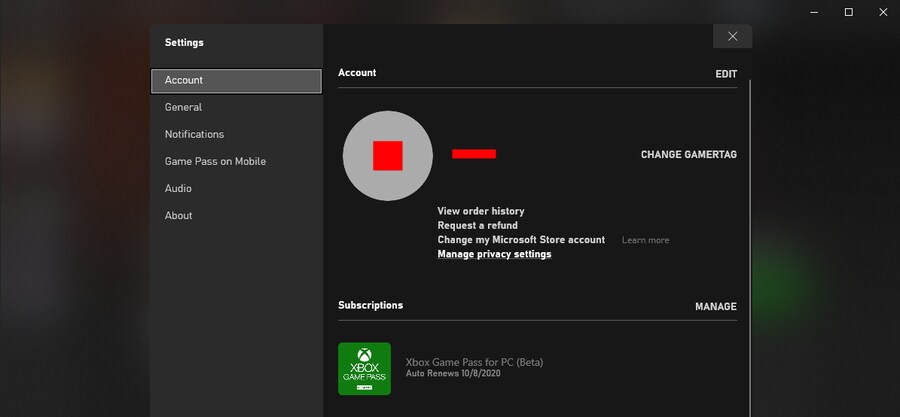This screenshot has height=417, width=900.
Task: Click EDIT next to Account heading
Action: (725, 74)
